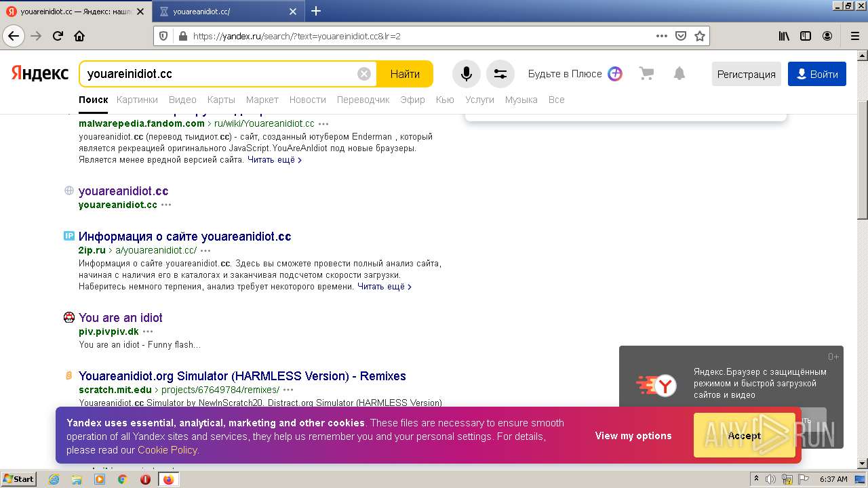Viewport: 868px width, 488px height.
Task: Open Информация о сайте youareanidiot.cc result
Action: pyautogui.click(x=185, y=237)
